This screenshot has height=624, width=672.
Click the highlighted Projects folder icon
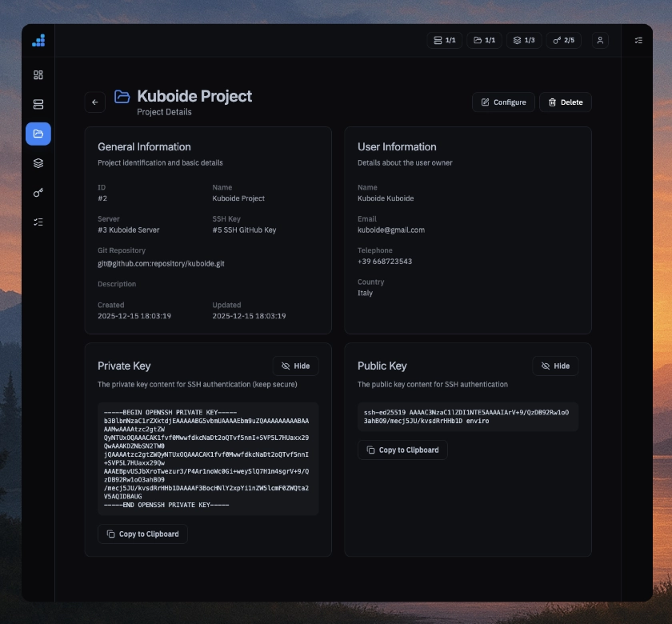coord(38,134)
